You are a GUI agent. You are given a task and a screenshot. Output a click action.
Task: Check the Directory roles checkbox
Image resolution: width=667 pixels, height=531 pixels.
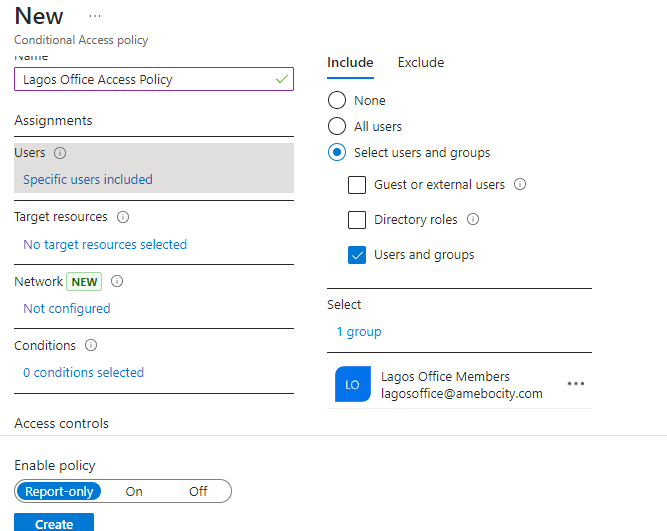(x=357, y=220)
